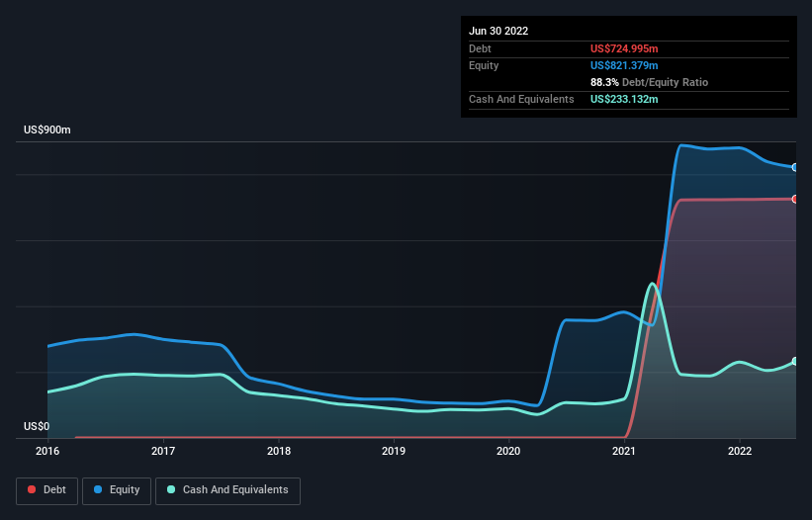This screenshot has width=812, height=520.
Task: Click the Jun 30 2022 tooltip date
Action: (x=498, y=31)
